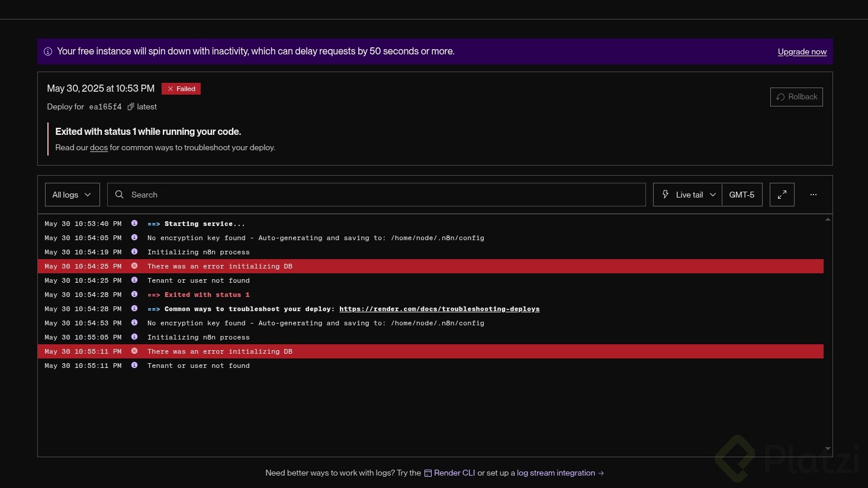Click the 10:55:05 PM 'Initializing n8n process' line
868x488 pixels.
click(x=430, y=337)
